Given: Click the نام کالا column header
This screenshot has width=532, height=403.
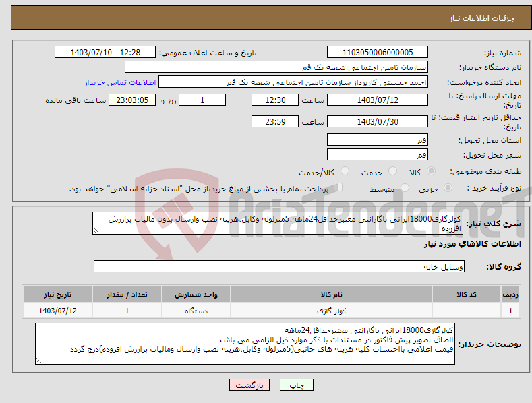Looking at the screenshot, I should (331, 294).
